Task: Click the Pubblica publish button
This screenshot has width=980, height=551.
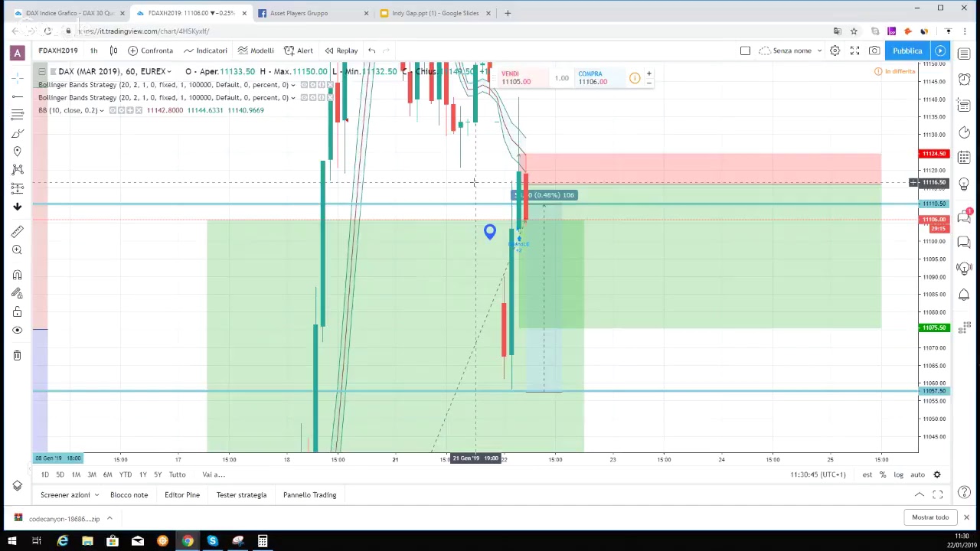Action: [x=907, y=51]
